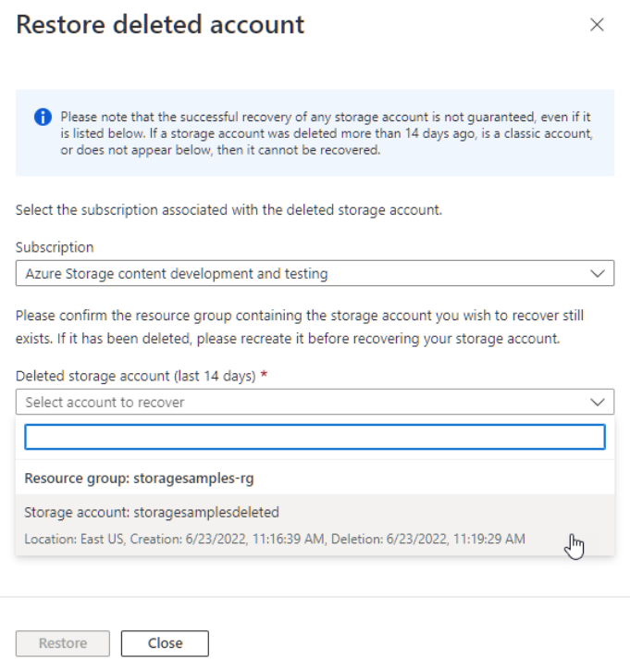
Task: Click Deleted storage account (last 14 days) label
Action: pos(136,376)
